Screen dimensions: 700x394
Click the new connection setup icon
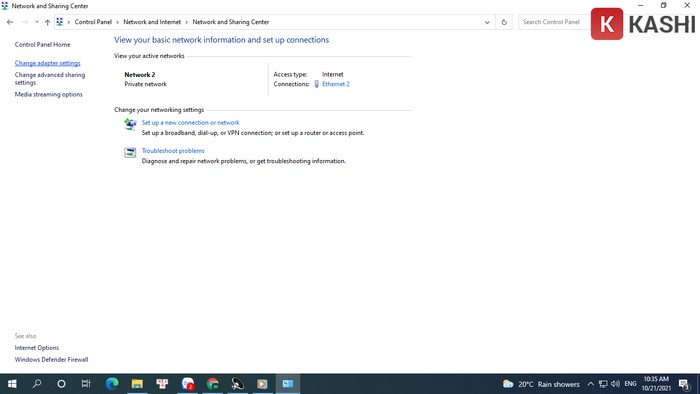[130, 124]
